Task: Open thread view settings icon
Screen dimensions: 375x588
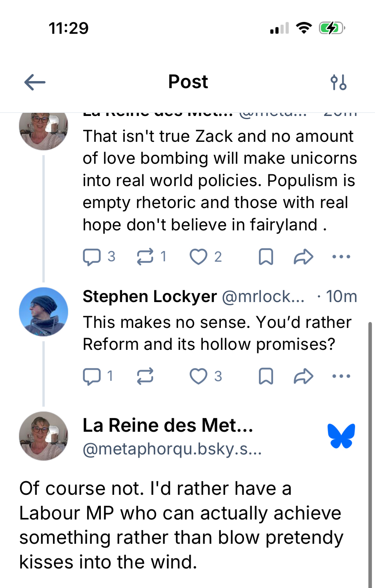Action: point(338,82)
